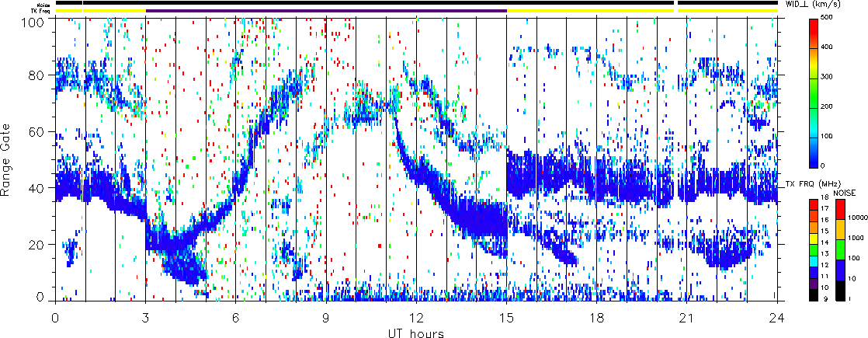Image resolution: width=868 pixels, height=338 pixels.
Task: Click the cyan 12-13 MHz TX frequency swatch
Action: 813,262
